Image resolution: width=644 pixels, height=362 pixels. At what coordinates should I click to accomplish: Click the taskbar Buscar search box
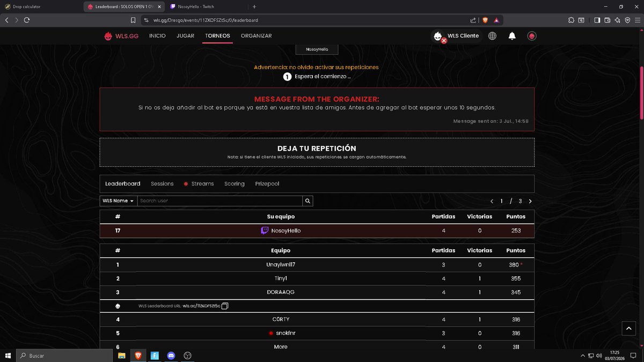[x=64, y=356]
